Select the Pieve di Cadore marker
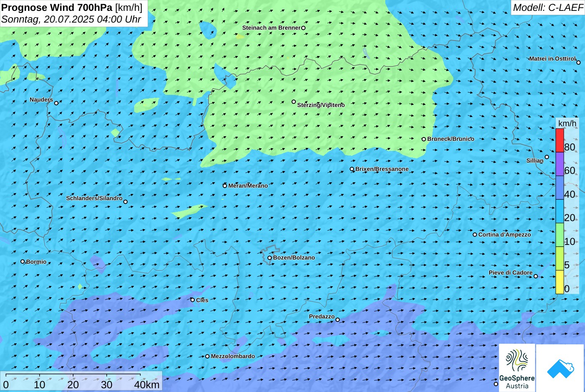 [x=536, y=276]
